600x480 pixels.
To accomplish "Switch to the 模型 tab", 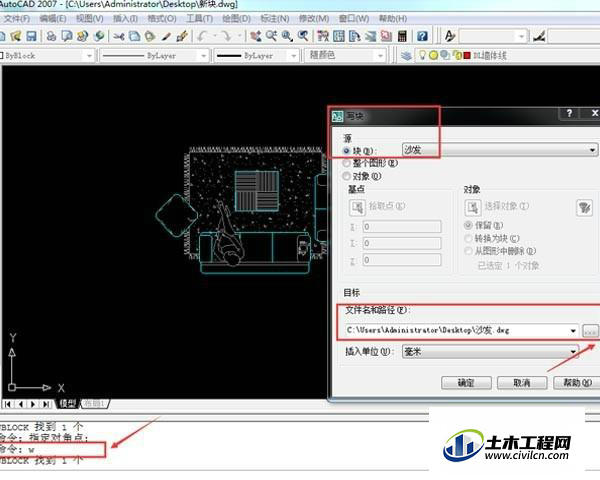I will coord(68,403).
